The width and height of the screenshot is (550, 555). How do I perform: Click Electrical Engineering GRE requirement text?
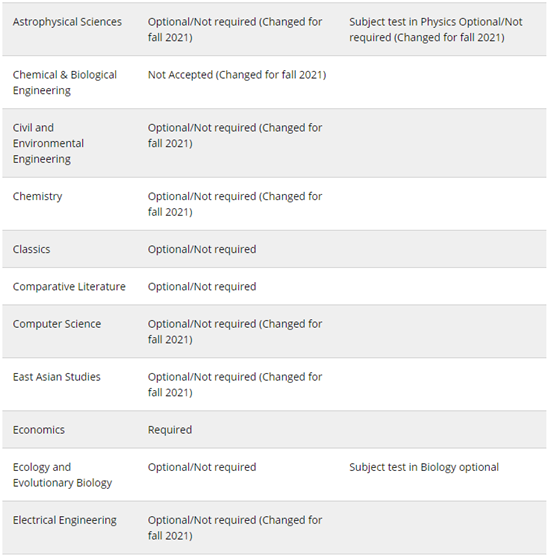tap(235, 528)
